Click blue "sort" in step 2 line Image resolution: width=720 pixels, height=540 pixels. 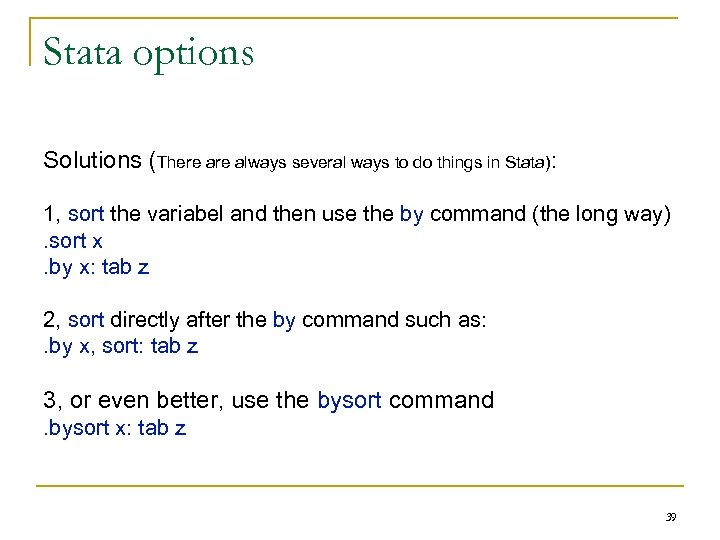click(86, 320)
